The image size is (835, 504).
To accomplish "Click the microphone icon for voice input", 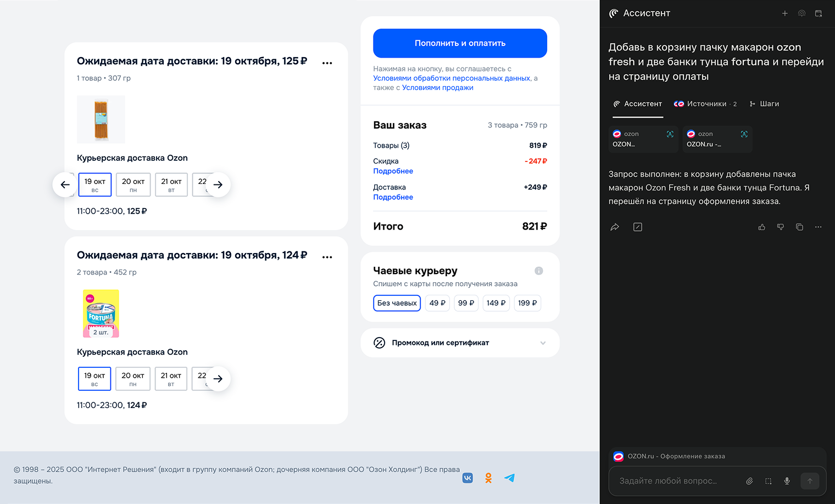I will coord(787,481).
